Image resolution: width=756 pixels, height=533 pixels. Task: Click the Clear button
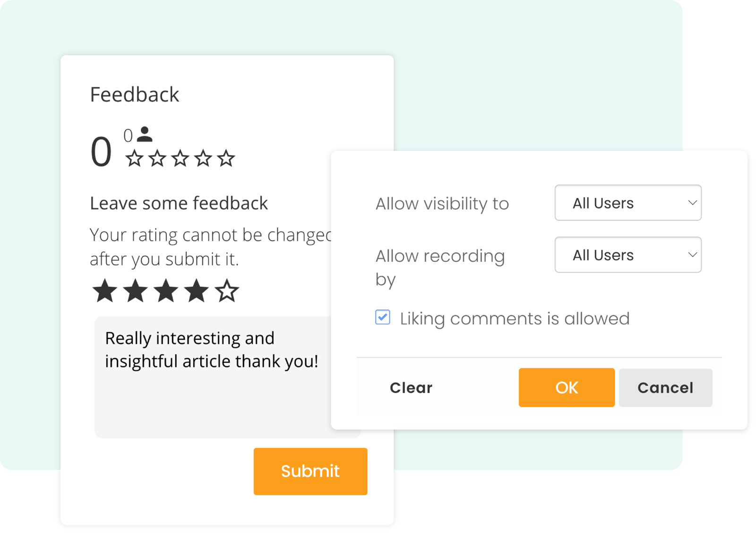pyautogui.click(x=411, y=387)
